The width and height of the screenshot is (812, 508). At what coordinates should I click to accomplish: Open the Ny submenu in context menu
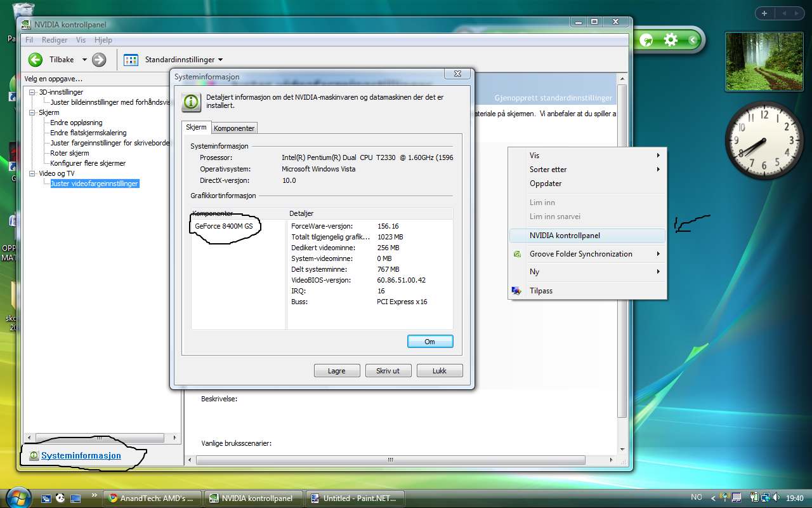click(587, 272)
